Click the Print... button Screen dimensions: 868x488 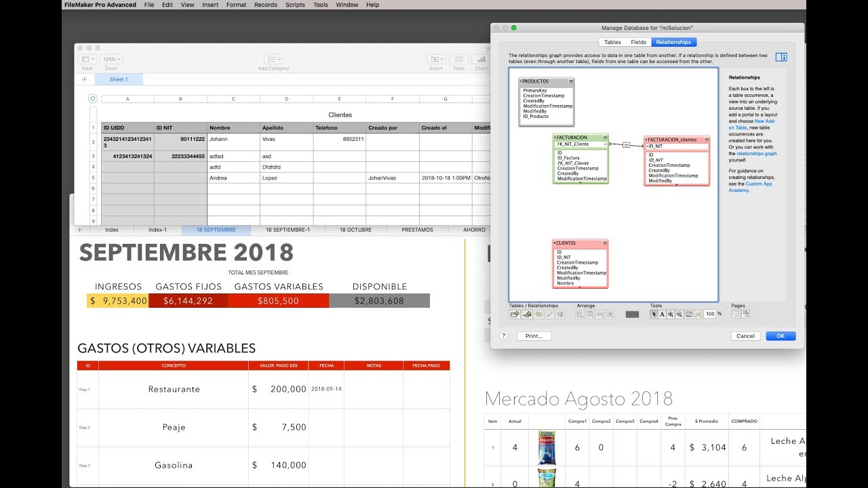point(534,336)
